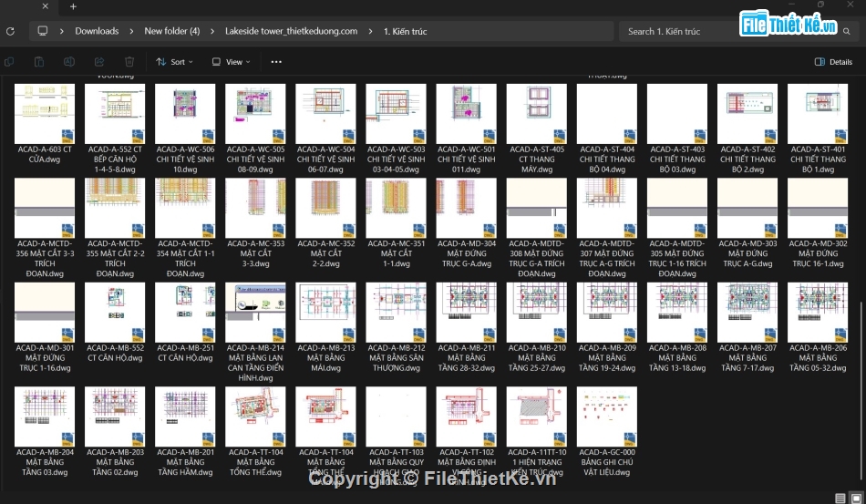Click the search magnifier icon
This screenshot has height=504, width=866.
846,32
